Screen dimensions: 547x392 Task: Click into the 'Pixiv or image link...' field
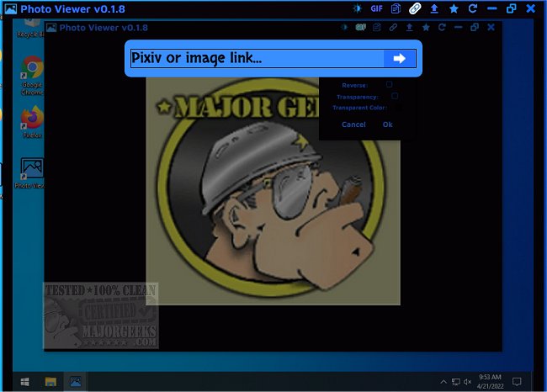[x=258, y=58]
